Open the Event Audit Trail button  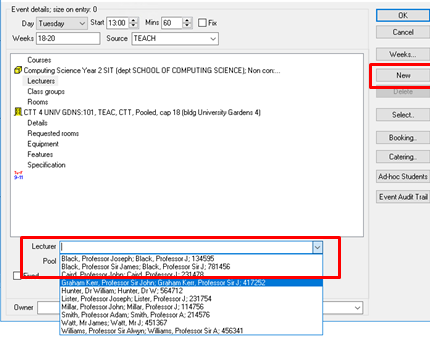(403, 197)
